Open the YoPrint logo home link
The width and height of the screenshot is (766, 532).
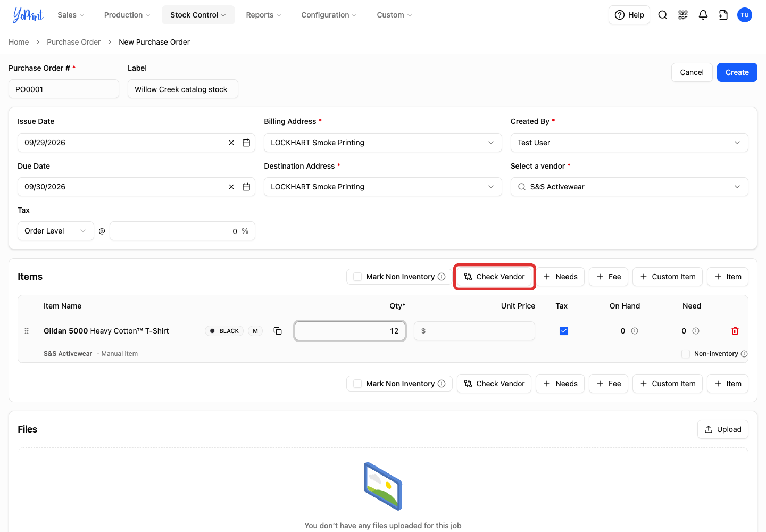(28, 15)
